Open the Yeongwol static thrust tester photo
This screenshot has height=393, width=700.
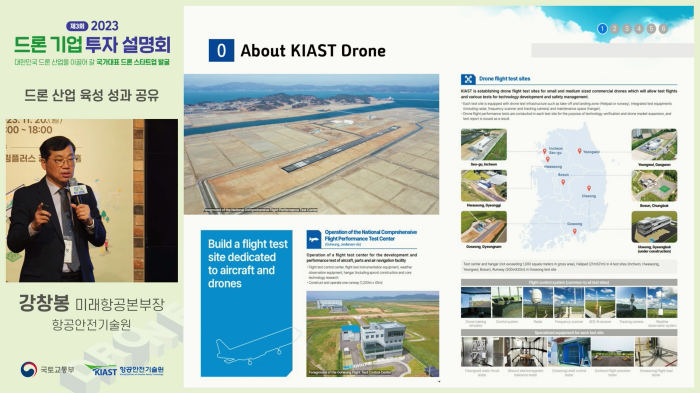[482, 352]
